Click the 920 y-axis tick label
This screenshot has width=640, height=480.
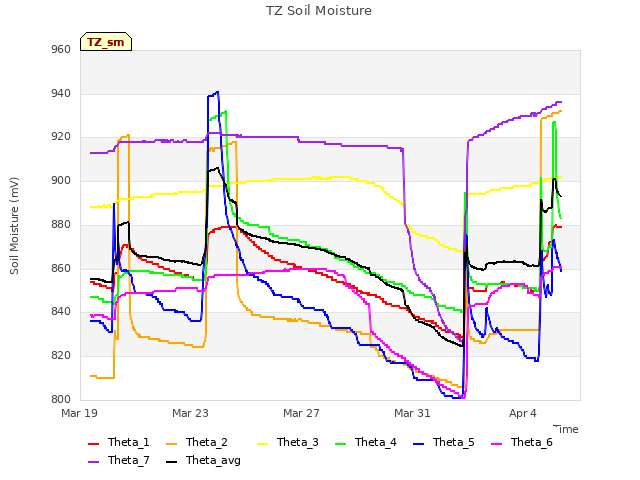tap(61, 137)
